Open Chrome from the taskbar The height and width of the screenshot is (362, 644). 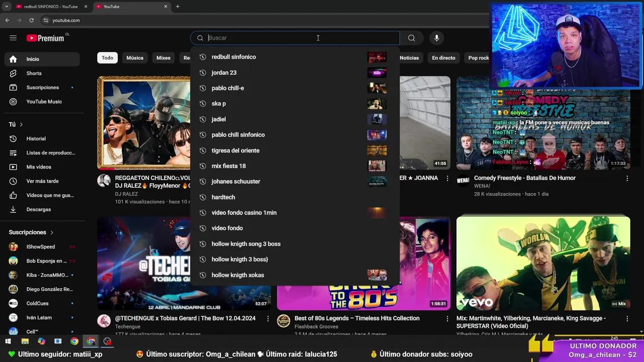(x=74, y=341)
